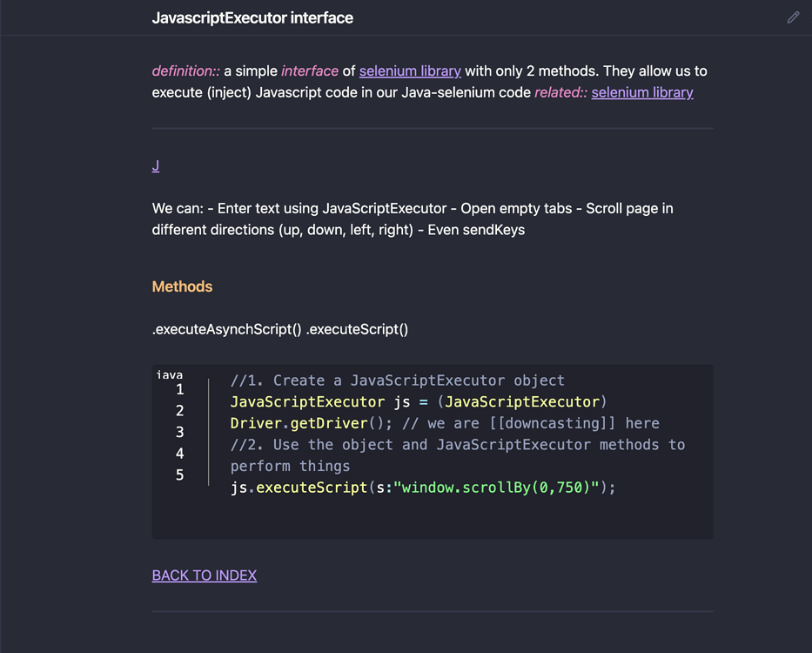This screenshot has height=653, width=812.
Task: Select line number 1 in the code block
Action: [179, 389]
